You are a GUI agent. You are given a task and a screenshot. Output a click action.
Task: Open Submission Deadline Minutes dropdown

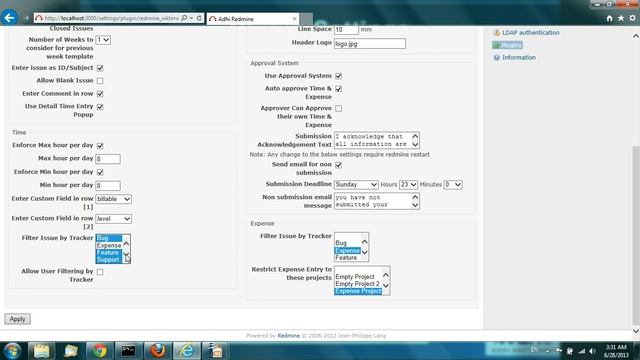coord(453,185)
